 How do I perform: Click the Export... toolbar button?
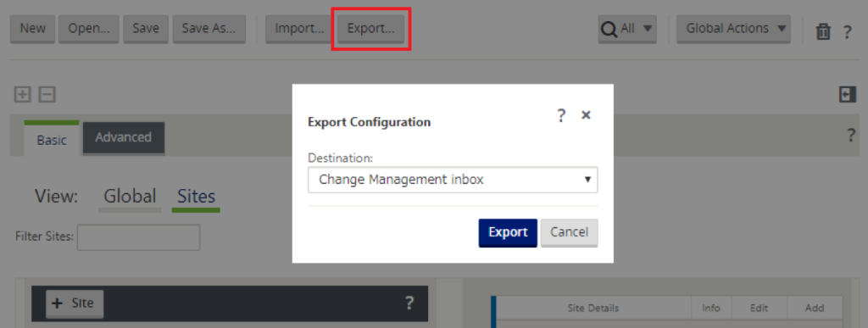coord(371,29)
